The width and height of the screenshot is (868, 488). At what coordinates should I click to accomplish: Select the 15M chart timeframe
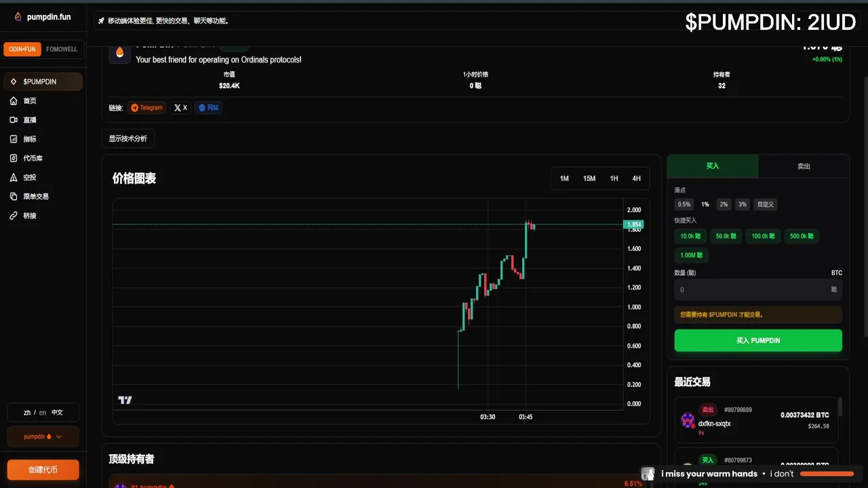589,178
